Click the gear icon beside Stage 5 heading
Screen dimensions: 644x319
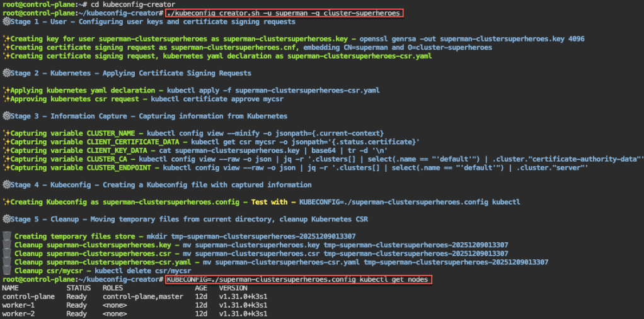(x=6, y=219)
